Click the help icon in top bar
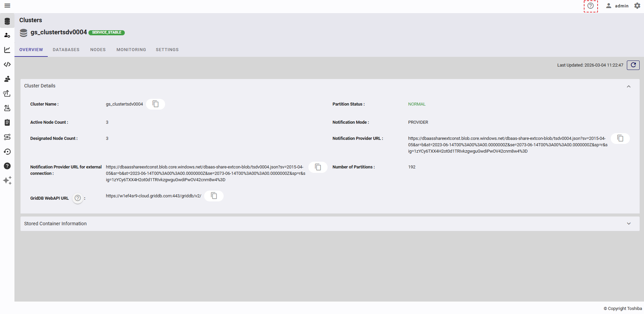The image size is (644, 314). pyautogui.click(x=590, y=6)
